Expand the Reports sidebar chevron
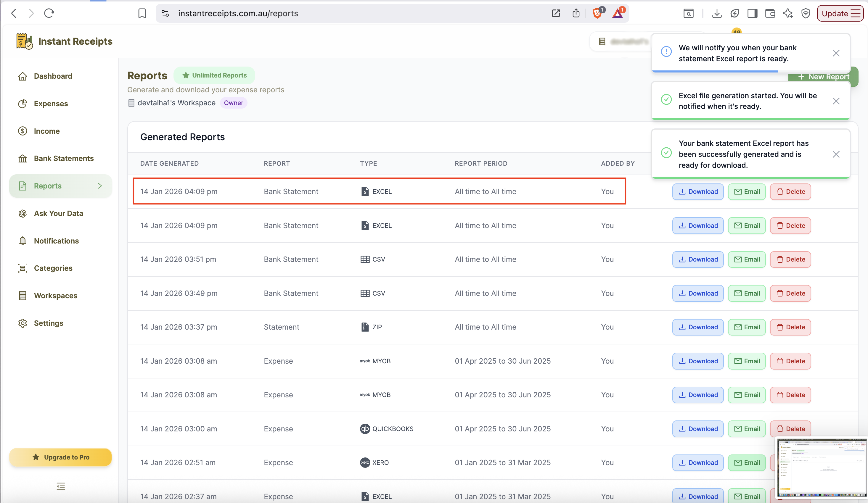 [100, 186]
